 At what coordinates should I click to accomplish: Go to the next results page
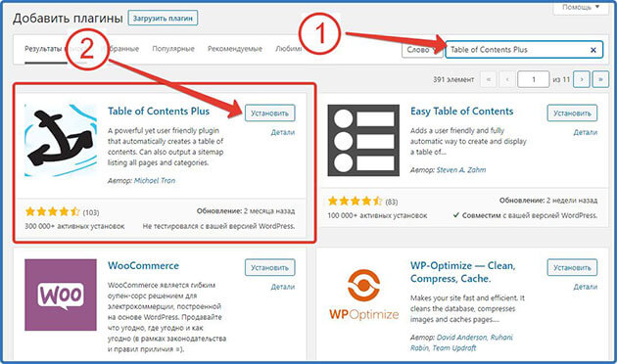pyautogui.click(x=582, y=79)
